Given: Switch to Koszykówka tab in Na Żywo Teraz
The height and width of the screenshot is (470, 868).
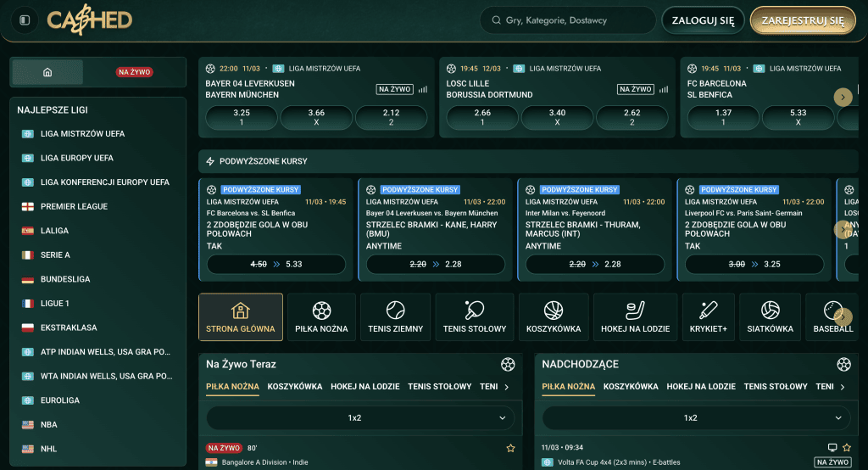Looking at the screenshot, I should pos(294,386).
